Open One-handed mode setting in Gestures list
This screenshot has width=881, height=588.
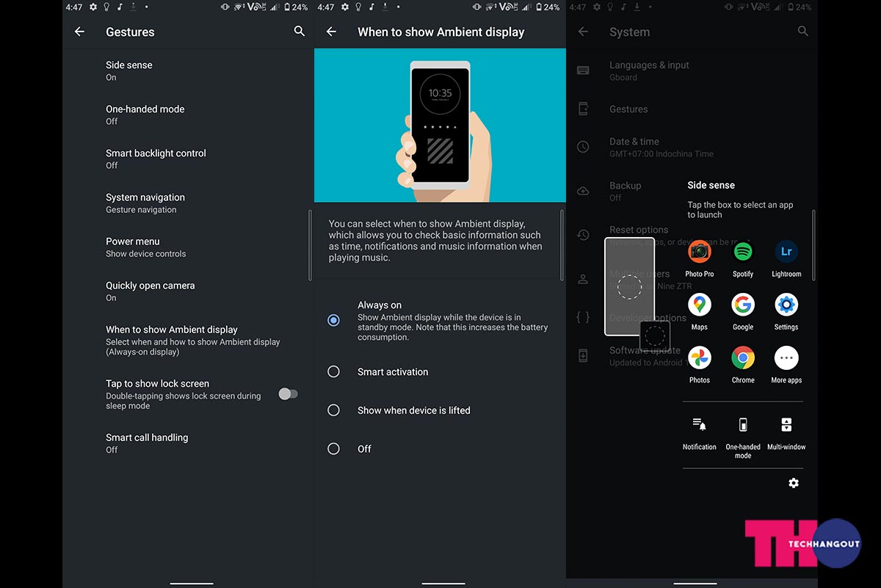(188, 115)
